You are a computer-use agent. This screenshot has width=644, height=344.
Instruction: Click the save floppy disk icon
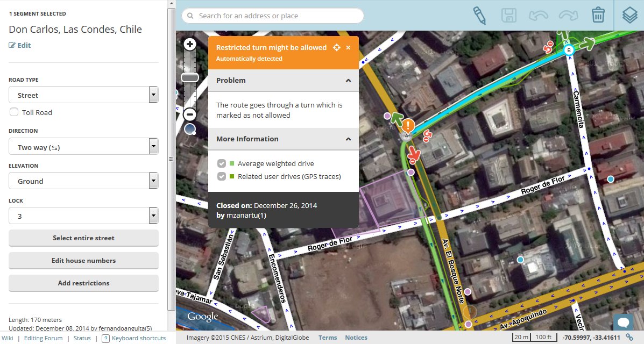click(x=509, y=16)
